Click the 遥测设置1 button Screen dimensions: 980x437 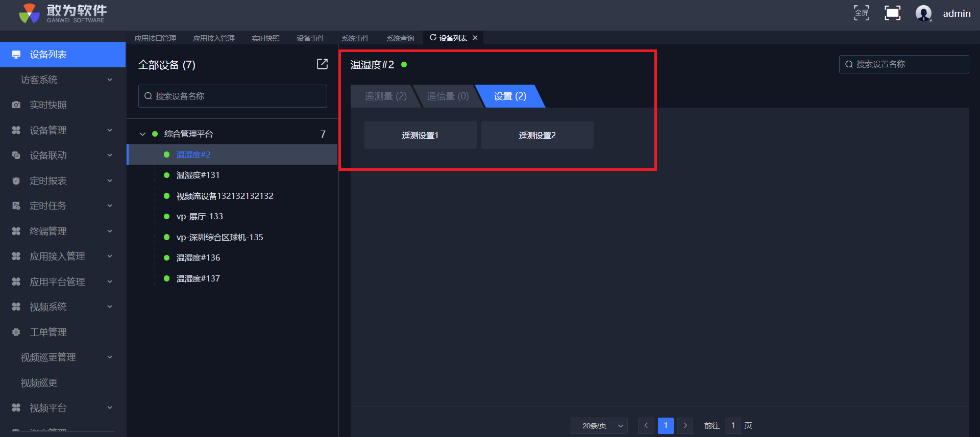point(421,135)
